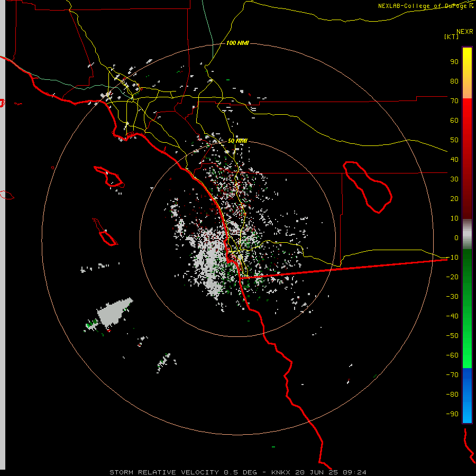Select the 50 NMI range ring label
This screenshot has height=476, width=476.
237,141
